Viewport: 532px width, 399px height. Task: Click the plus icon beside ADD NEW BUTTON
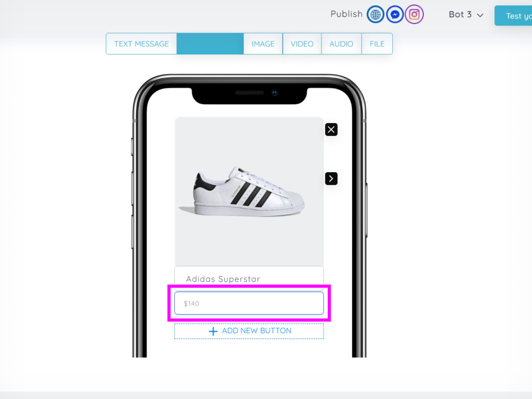[213, 331]
